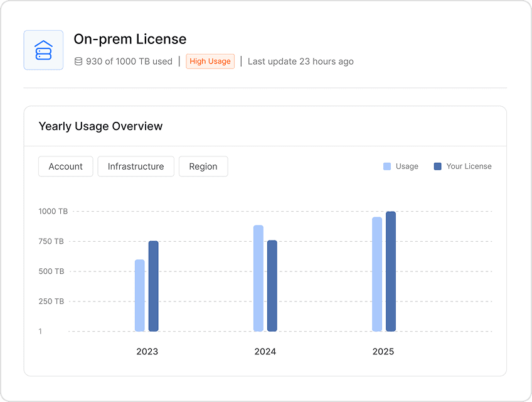532x402 pixels.
Task: Click the 2024 Your License bar
Action: [x=271, y=286]
